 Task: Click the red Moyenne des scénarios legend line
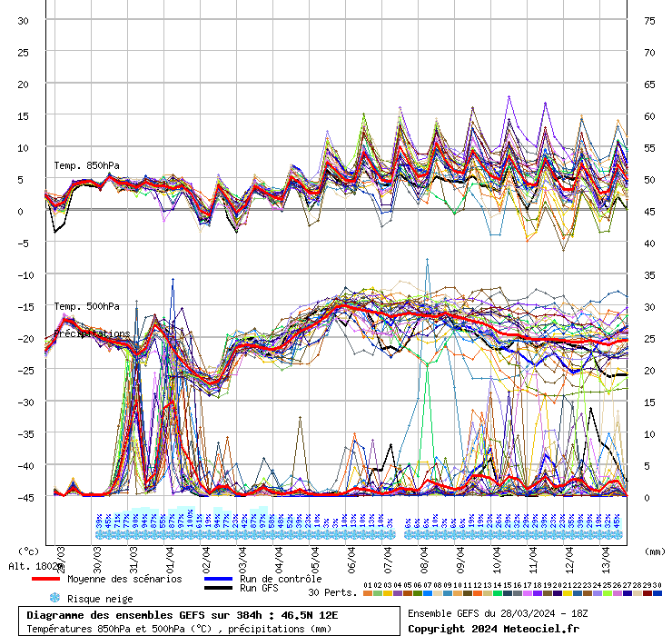pos(45,579)
